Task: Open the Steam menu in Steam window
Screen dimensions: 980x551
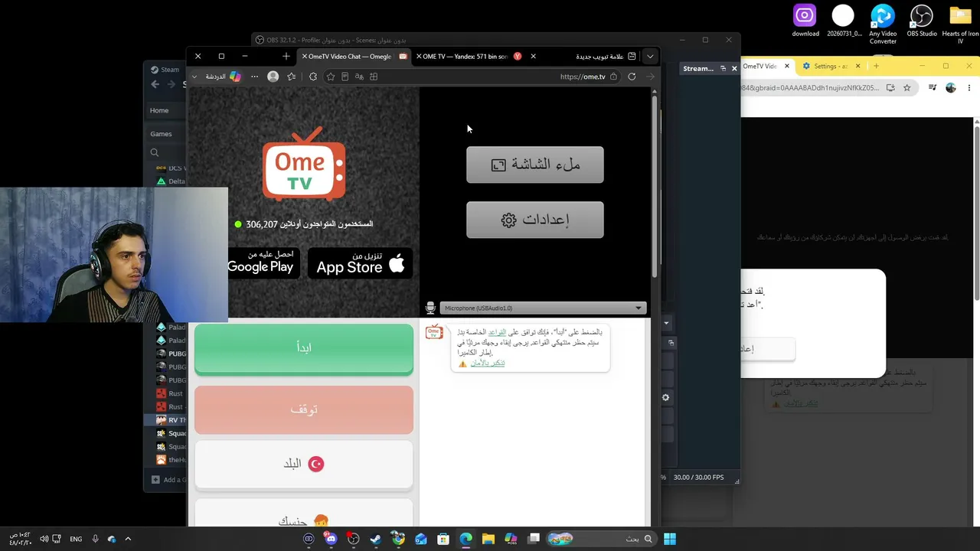Action: (x=165, y=70)
